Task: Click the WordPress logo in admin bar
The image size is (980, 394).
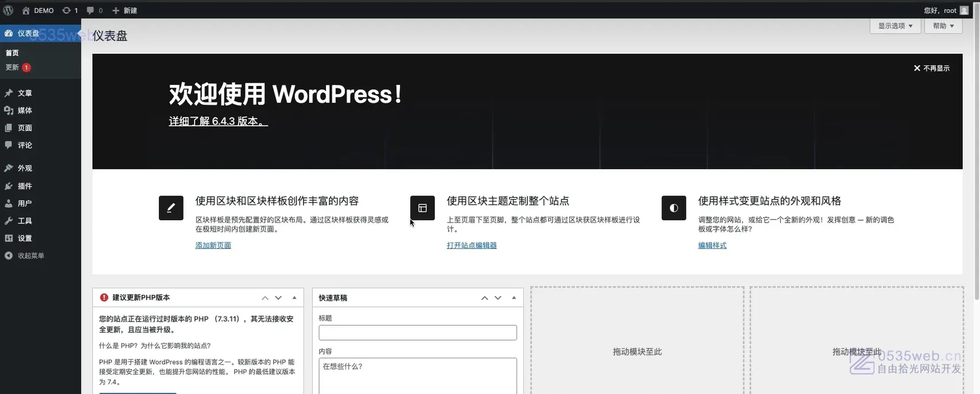Action: pyautogui.click(x=8, y=10)
